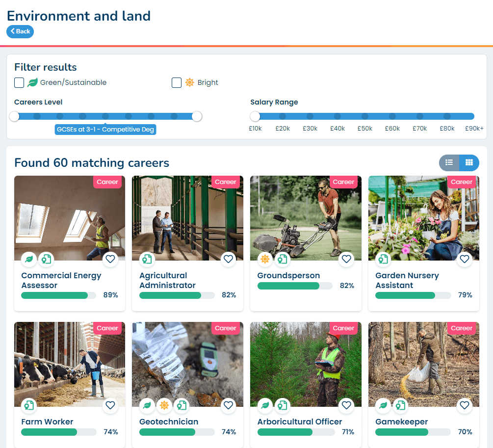Screen dimensions: 493x448
Task: Click green leaf badge on Arboricultural Officer
Action: tap(265, 405)
